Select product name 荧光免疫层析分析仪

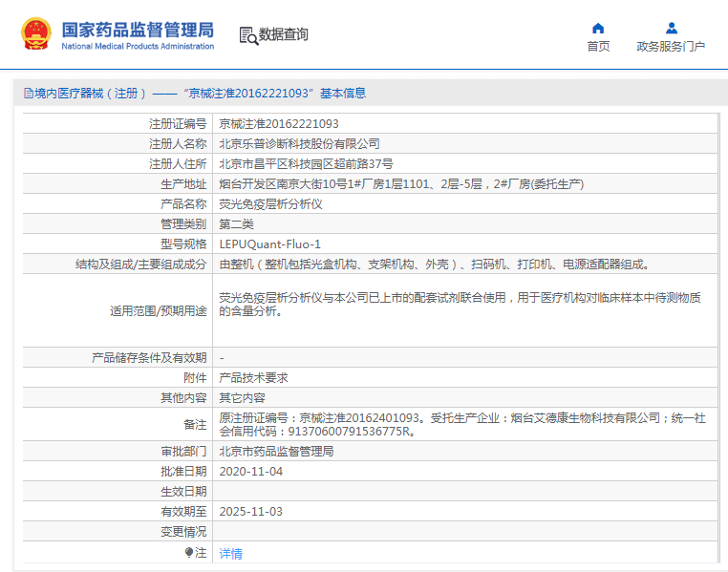click(x=270, y=204)
